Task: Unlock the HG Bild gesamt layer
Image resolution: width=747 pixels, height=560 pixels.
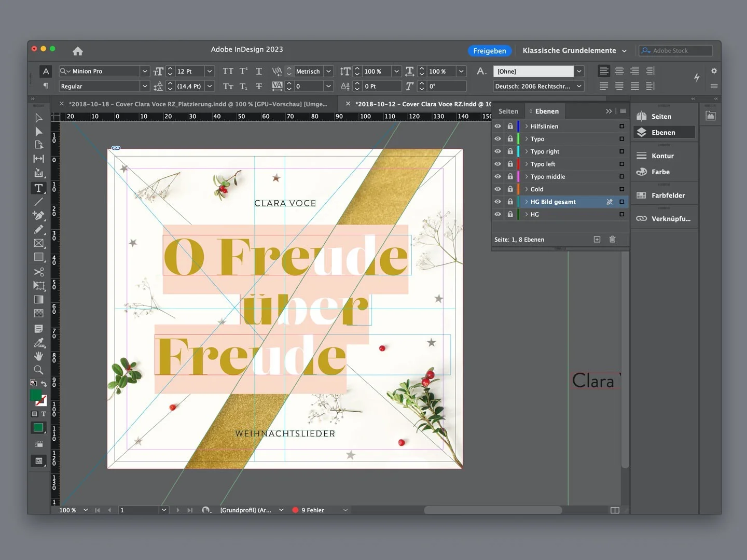Action: [510, 202]
